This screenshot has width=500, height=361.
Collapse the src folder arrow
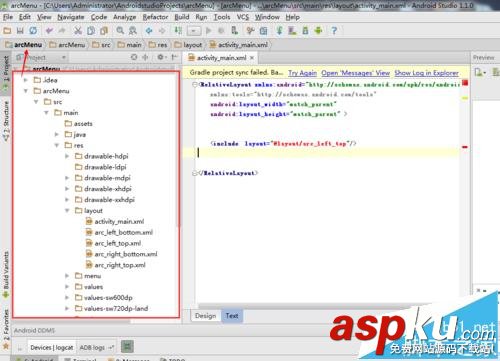point(36,102)
